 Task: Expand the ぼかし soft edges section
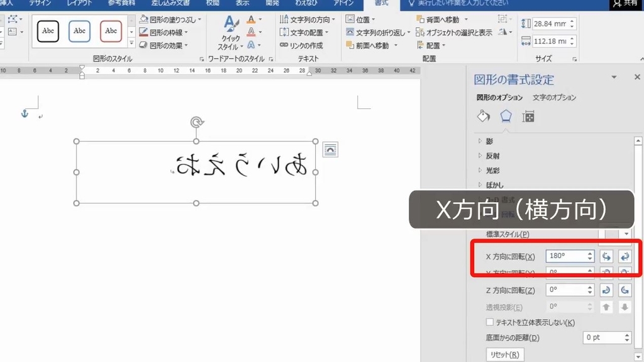pos(480,184)
